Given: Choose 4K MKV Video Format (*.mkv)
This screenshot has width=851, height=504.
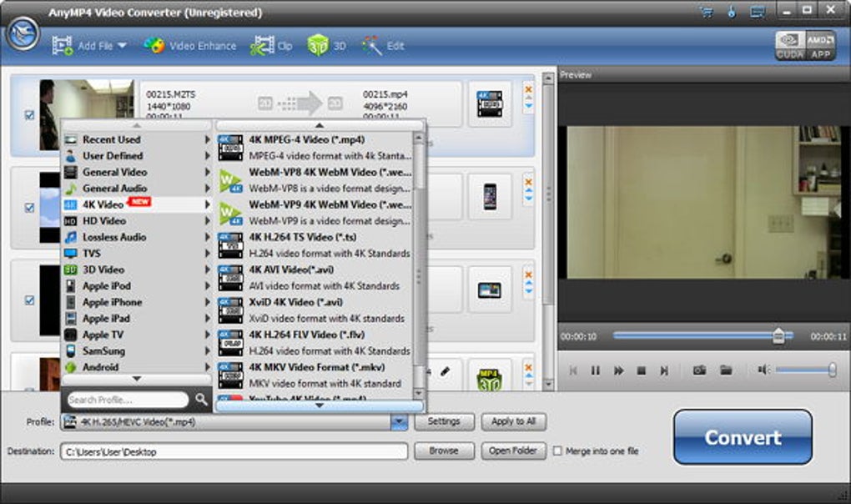Looking at the screenshot, I should click(315, 375).
